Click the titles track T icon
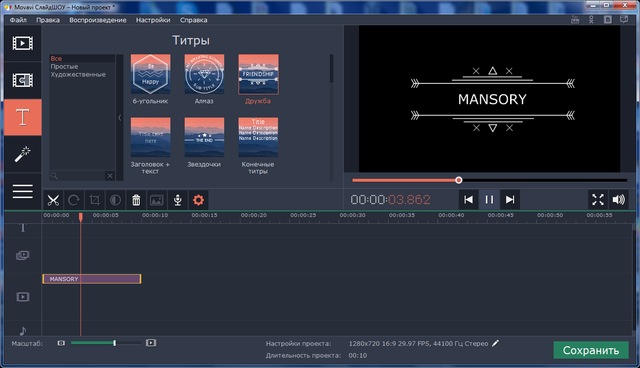Image resolution: width=640 pixels, height=368 pixels. click(23, 228)
